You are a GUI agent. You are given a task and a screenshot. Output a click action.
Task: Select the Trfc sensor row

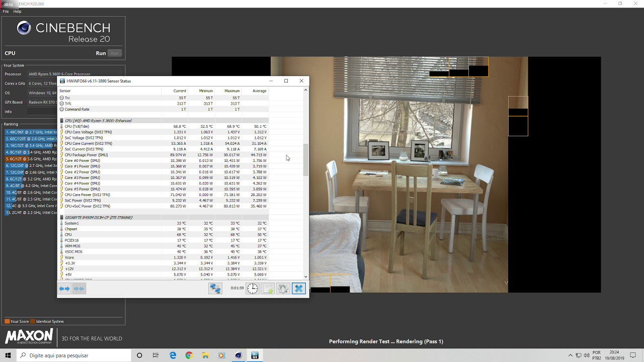(x=164, y=104)
